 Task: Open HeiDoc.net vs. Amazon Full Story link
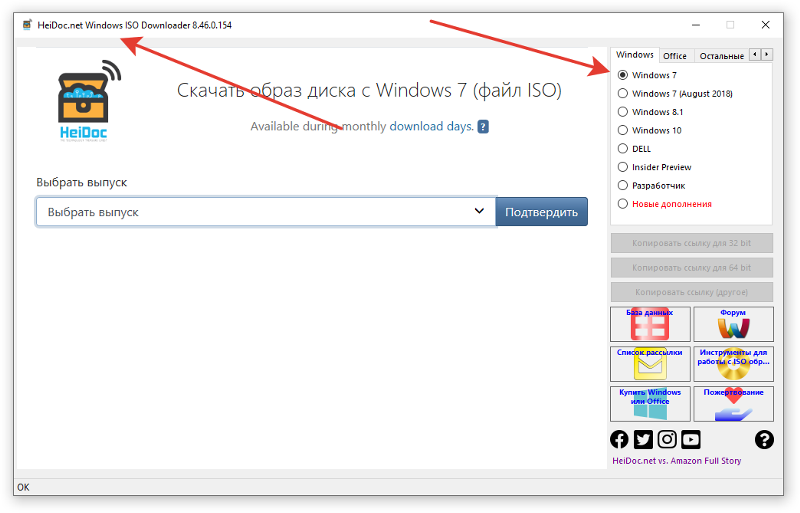pos(677,460)
